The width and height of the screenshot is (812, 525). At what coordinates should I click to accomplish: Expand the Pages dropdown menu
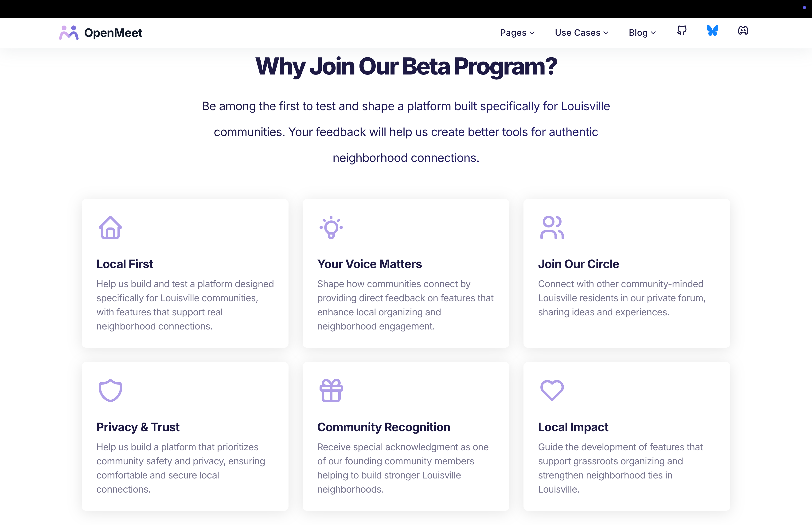(517, 33)
